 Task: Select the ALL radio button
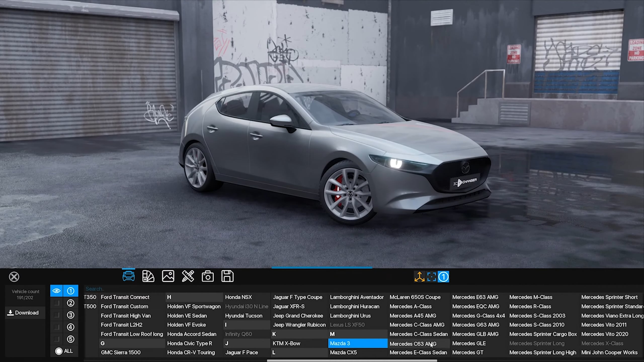point(59,351)
